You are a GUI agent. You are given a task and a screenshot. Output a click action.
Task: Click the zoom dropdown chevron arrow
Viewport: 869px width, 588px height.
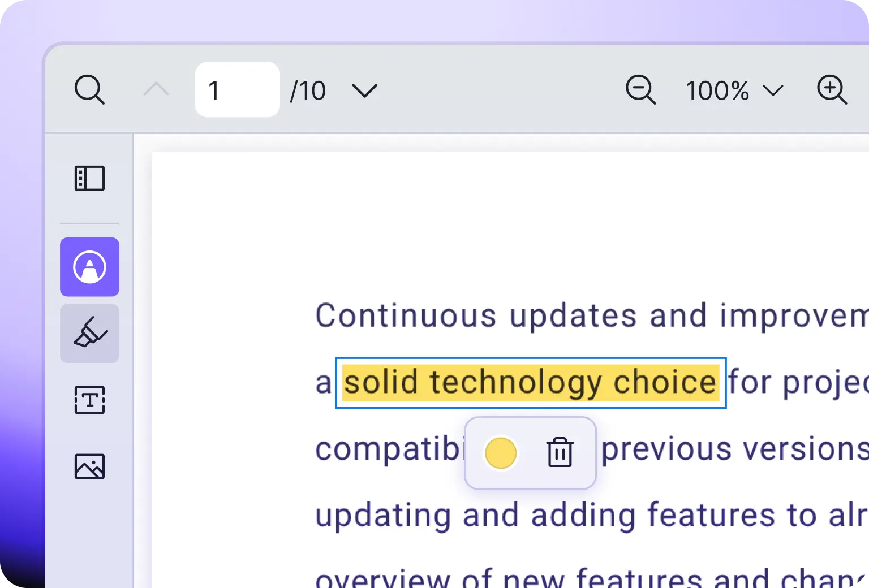point(773,90)
